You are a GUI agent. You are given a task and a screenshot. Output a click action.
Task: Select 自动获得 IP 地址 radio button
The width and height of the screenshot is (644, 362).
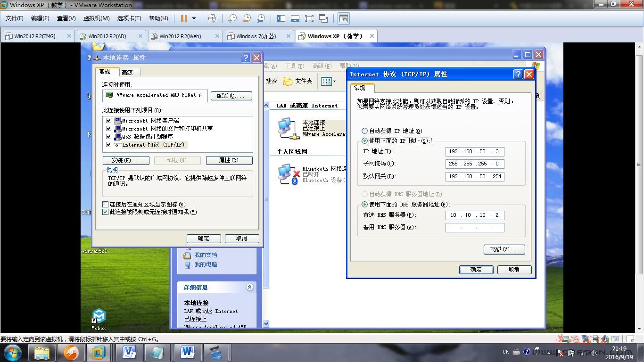(x=364, y=131)
